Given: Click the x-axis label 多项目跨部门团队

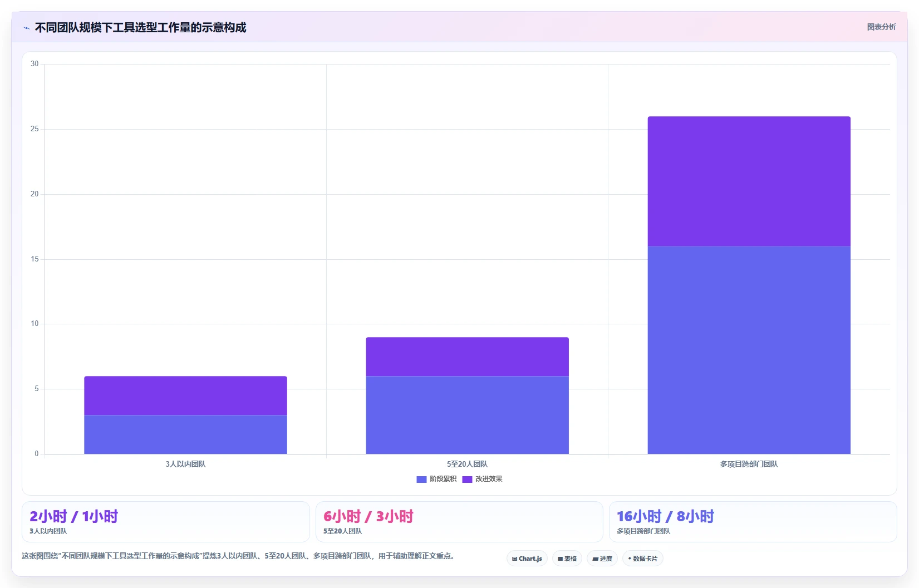Looking at the screenshot, I should [749, 464].
